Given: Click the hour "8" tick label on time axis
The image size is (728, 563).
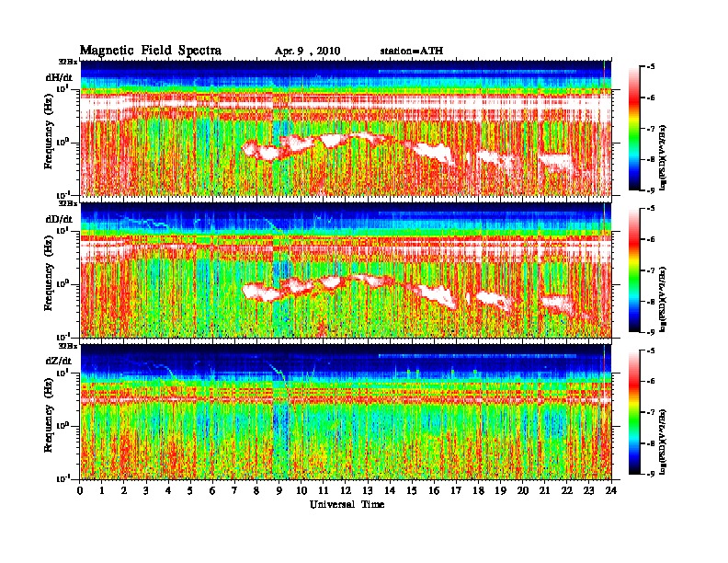Looking at the screenshot, I should [x=256, y=491].
